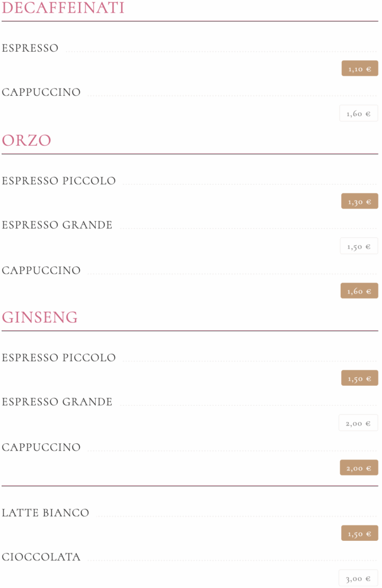Click the 1,30 € price badge
382x588 pixels.
click(x=360, y=202)
